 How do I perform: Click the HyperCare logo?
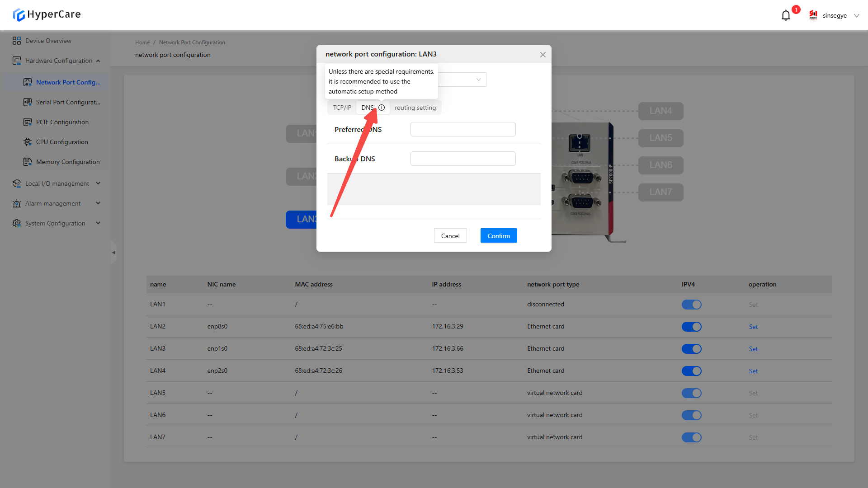click(47, 14)
